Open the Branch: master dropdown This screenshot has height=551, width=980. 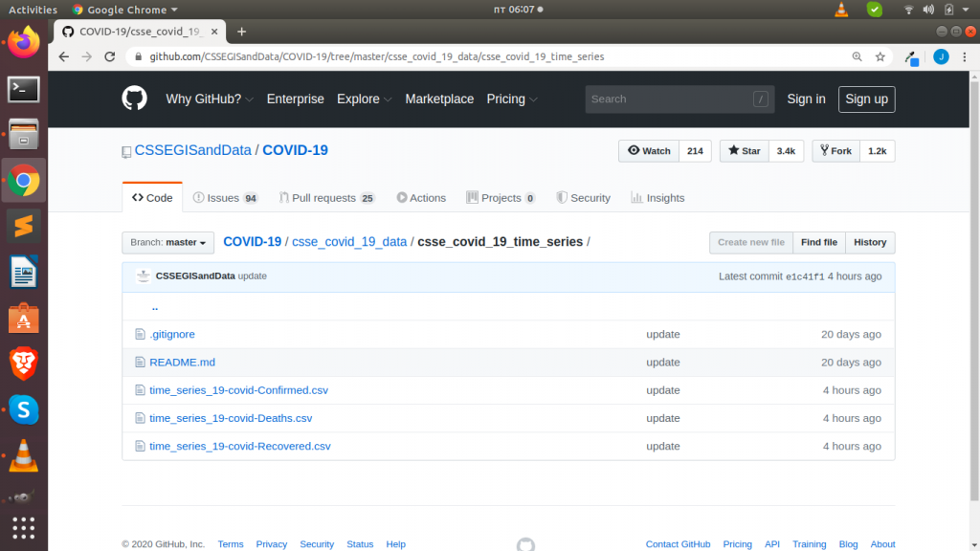point(167,242)
